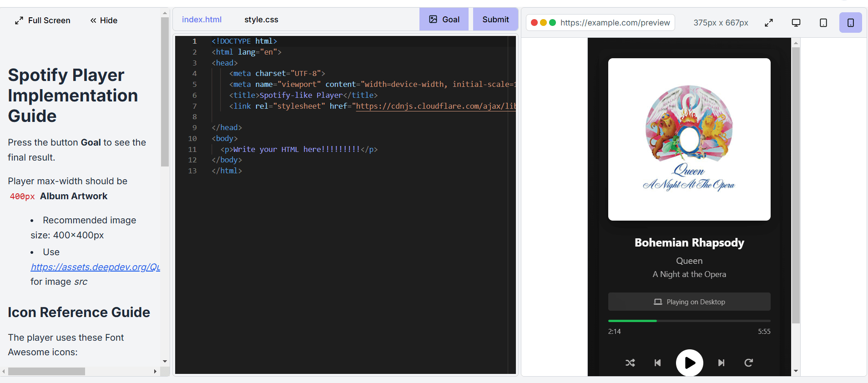Select tablet viewport icon
868x383 pixels.
(823, 23)
